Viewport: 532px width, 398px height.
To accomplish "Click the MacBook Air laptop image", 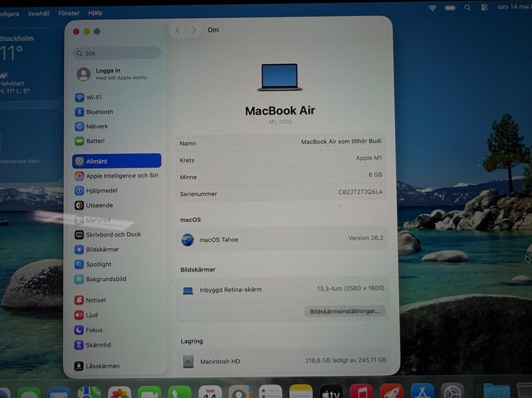I will [x=279, y=77].
